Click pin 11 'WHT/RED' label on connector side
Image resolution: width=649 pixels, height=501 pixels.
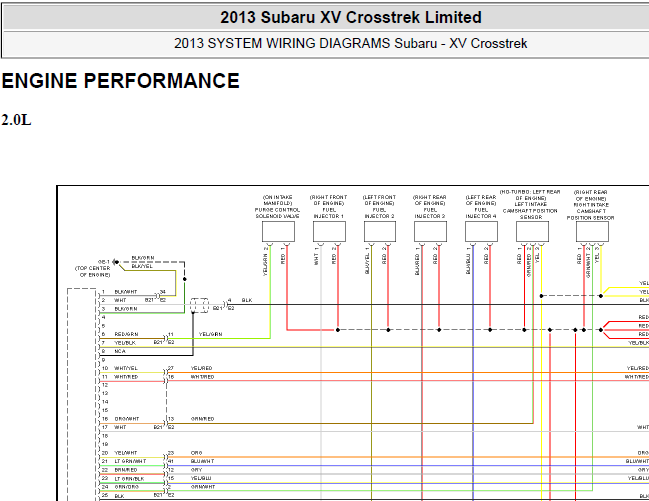pos(126,377)
